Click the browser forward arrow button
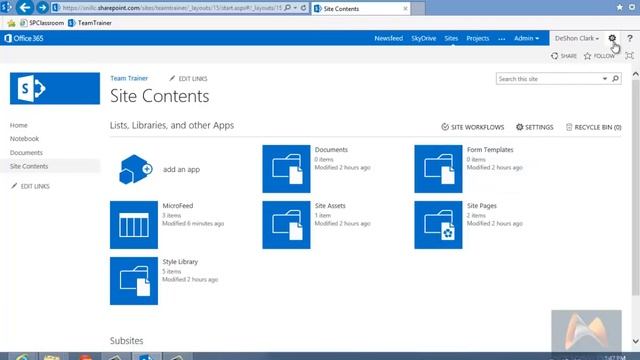The height and width of the screenshot is (360, 640). coord(42,7)
